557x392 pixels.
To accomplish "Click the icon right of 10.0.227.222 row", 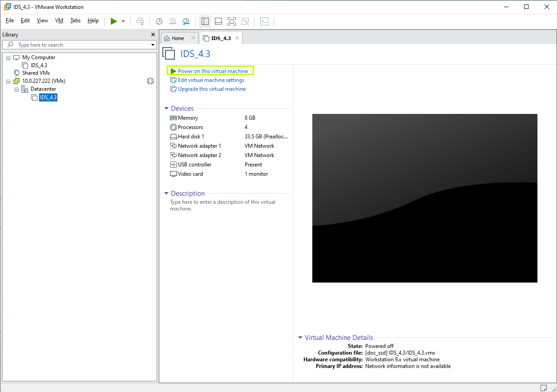I will pos(150,81).
